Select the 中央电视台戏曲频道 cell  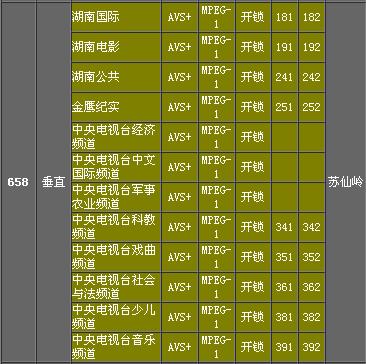(x=116, y=257)
